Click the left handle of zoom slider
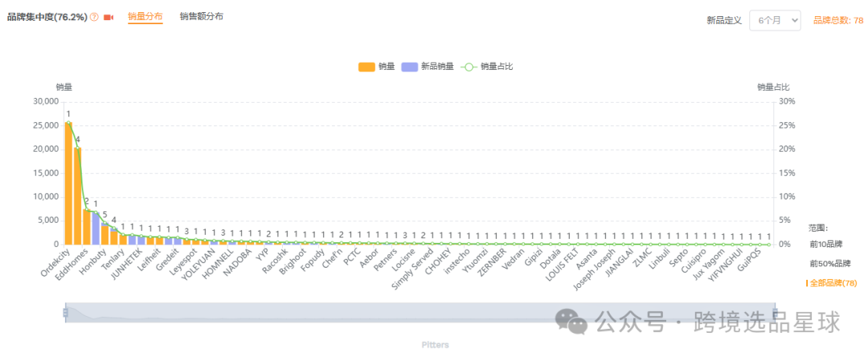 coord(65,313)
